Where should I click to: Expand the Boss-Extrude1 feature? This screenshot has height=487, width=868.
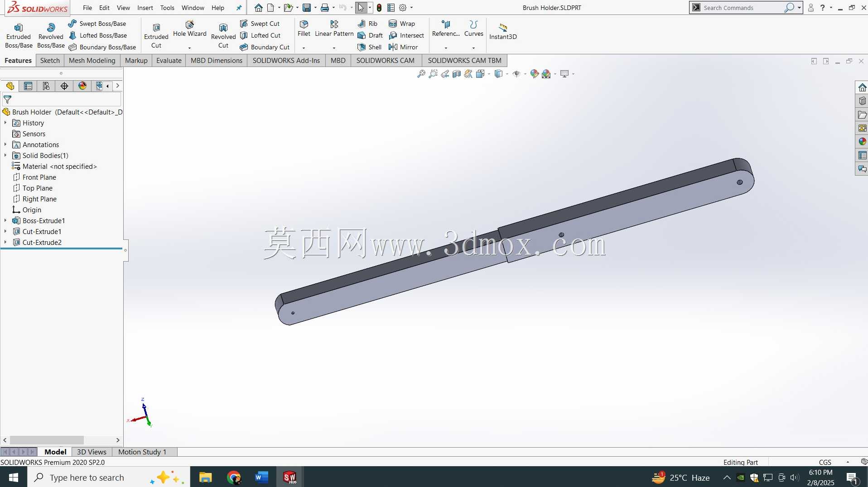[x=5, y=220]
